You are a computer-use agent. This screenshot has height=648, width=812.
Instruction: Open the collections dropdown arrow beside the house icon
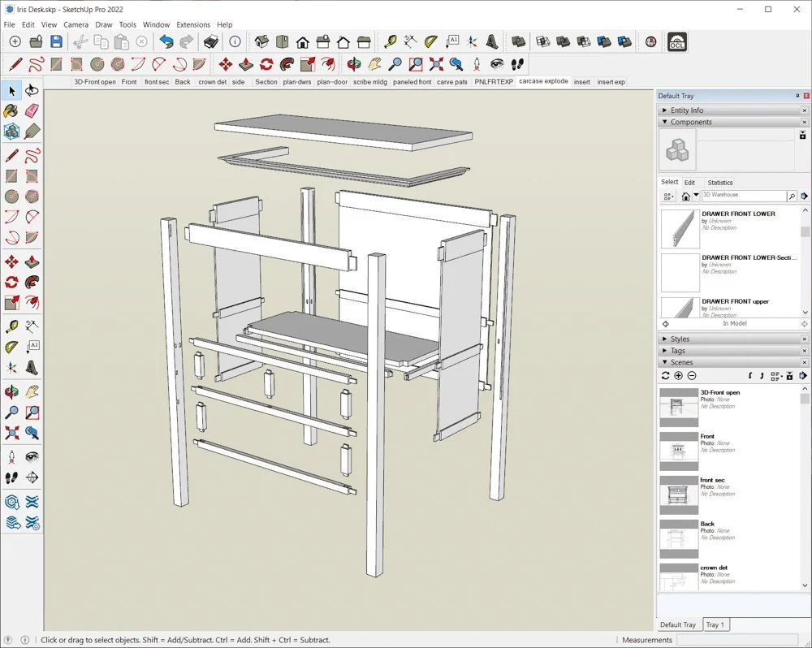coord(697,196)
